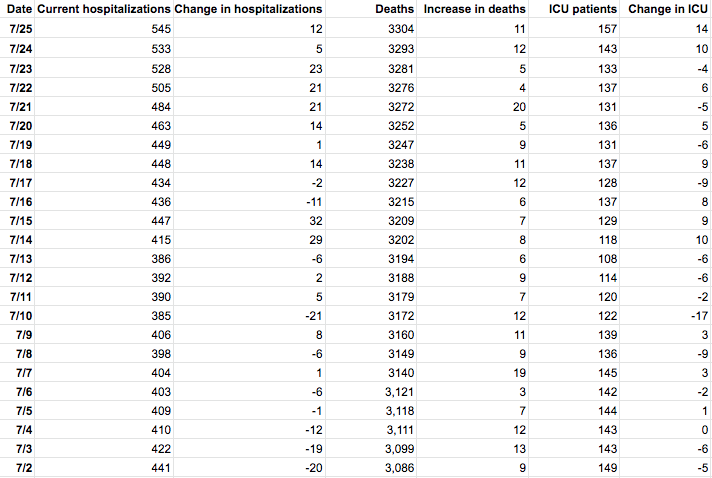The image size is (712, 478).
Task: Click the Change in ICU header
Action: [668, 9]
